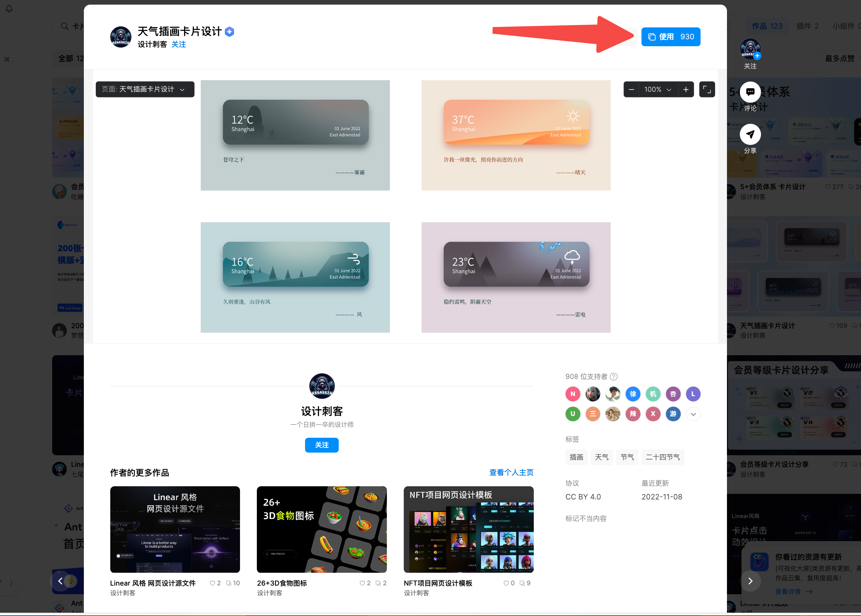Image resolution: width=861 pixels, height=616 pixels.
Task: Click the notification bell icon at top left
Action: click(x=9, y=8)
